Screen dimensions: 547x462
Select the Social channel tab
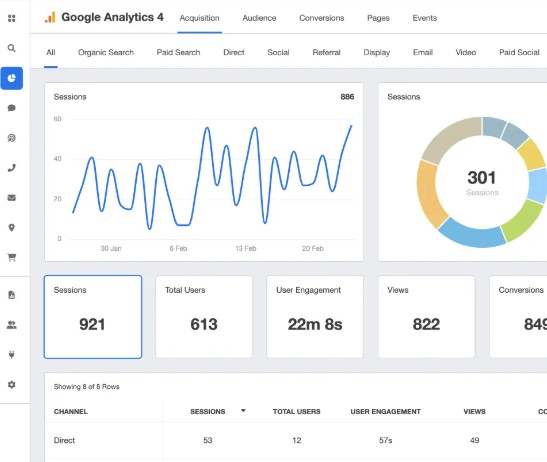coord(278,52)
